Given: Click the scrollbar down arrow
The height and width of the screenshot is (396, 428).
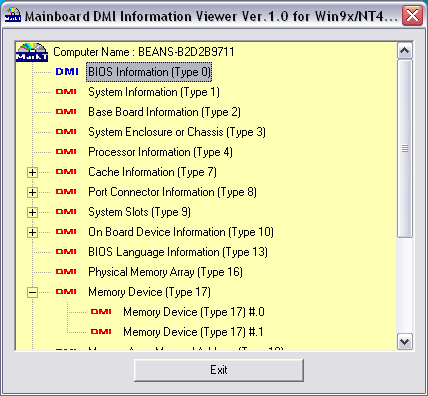Looking at the screenshot, I should (x=405, y=342).
